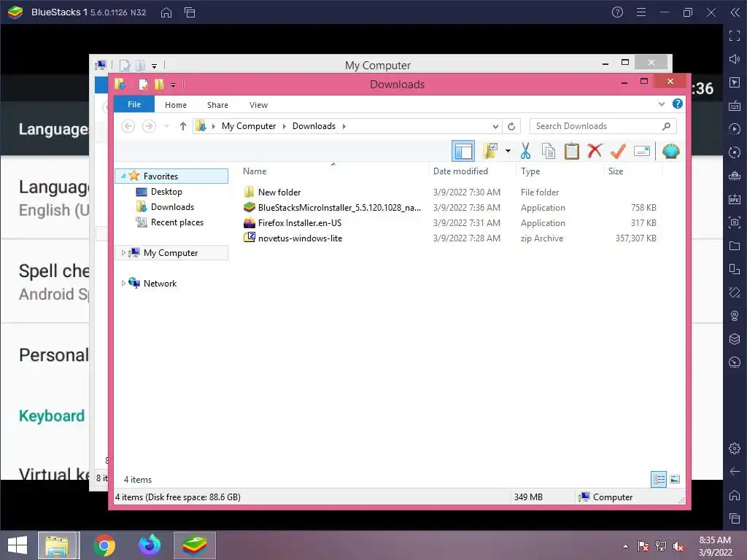The image size is (747, 560).
Task: Click the folder options icon in toolbar
Action: click(x=490, y=151)
